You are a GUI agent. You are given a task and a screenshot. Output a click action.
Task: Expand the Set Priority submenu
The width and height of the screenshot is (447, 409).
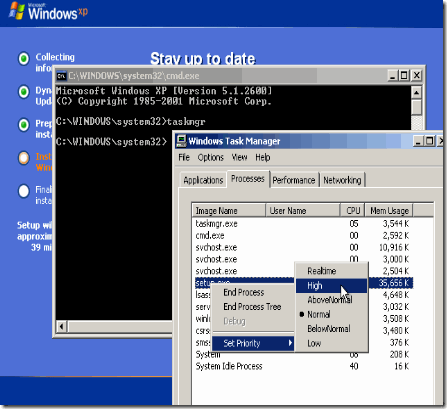pos(253,343)
